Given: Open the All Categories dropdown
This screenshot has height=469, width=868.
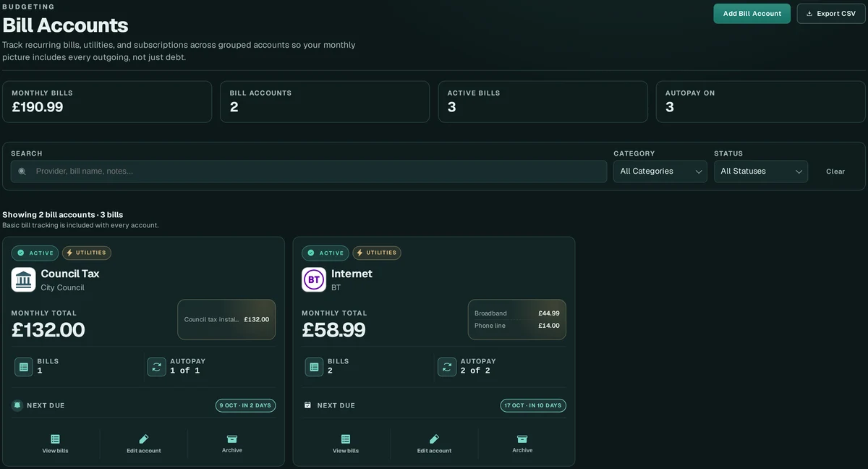Looking at the screenshot, I should tap(660, 172).
